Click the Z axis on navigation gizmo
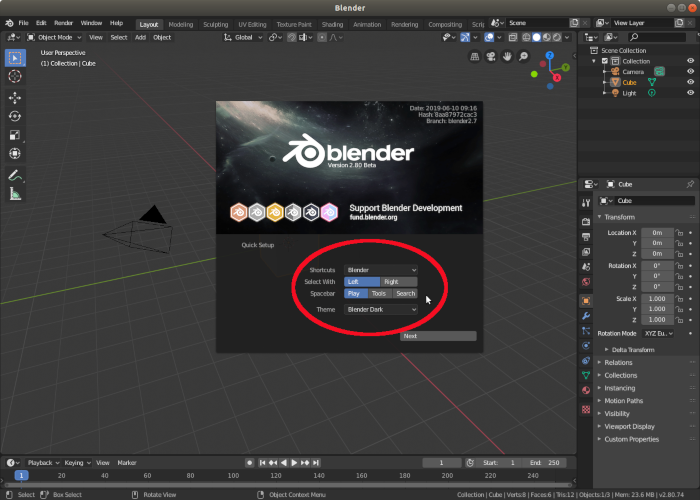The image size is (700, 500). tap(550, 55)
